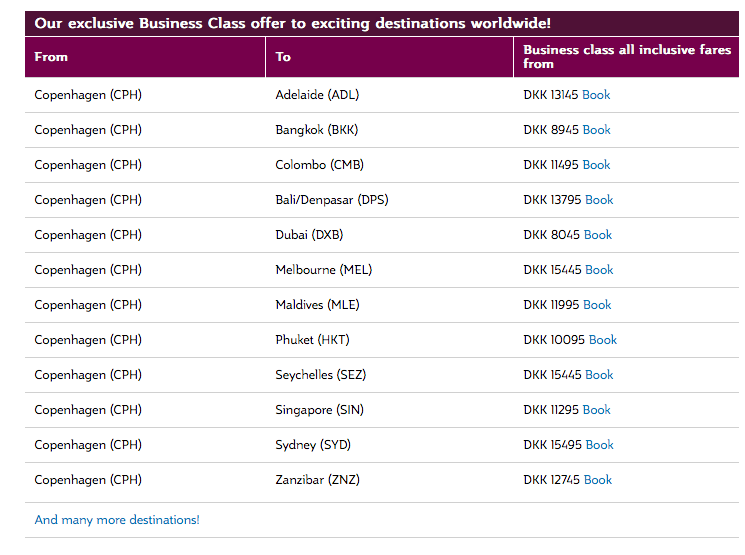Click the 'Dubai (DXB)' destination text
This screenshot has height=555, width=745.
click(x=309, y=235)
